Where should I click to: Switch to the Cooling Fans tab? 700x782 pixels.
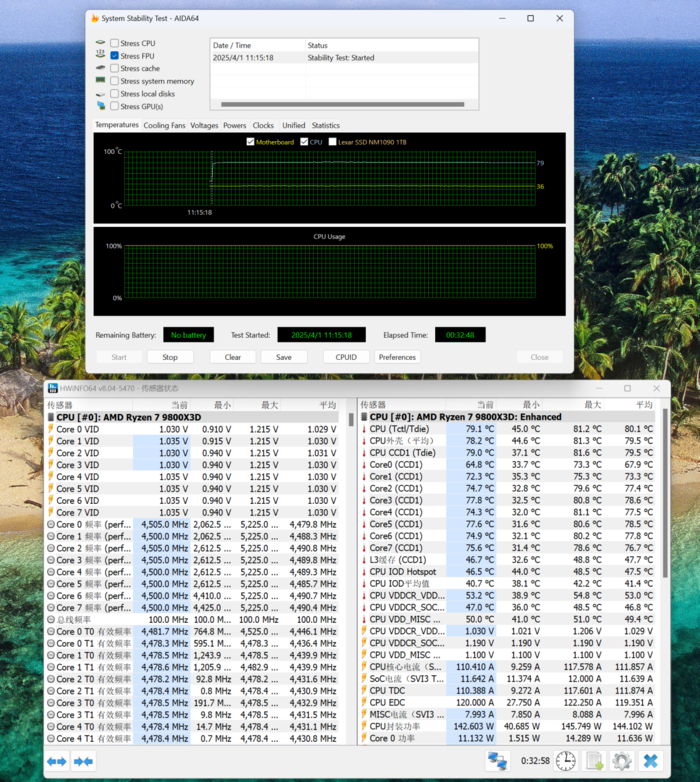[164, 126]
